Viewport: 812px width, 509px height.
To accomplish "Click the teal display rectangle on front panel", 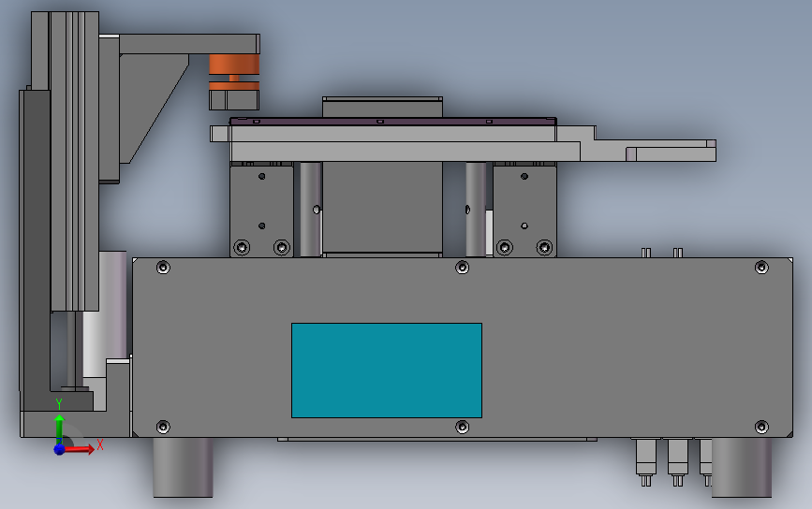I will 386,371.
